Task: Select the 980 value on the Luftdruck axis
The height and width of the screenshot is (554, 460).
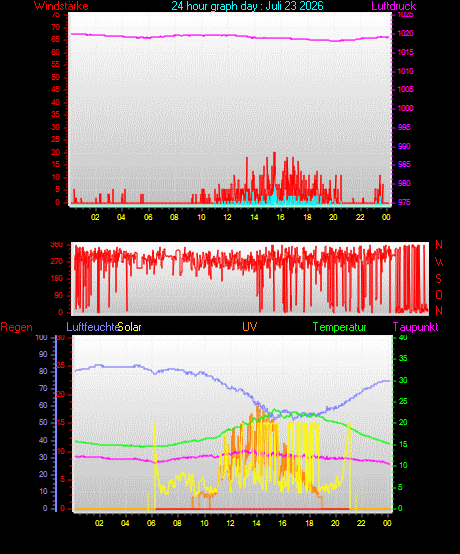Action: 404,183
